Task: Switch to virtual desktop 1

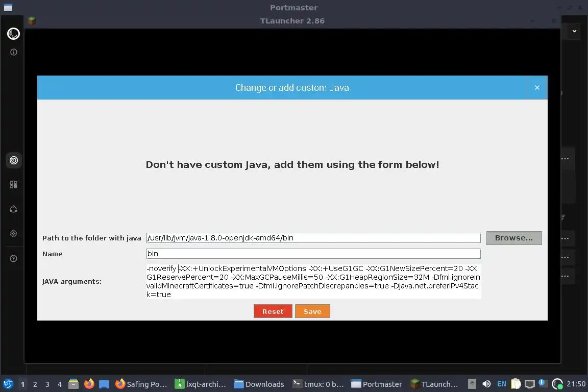Action: 22,384
